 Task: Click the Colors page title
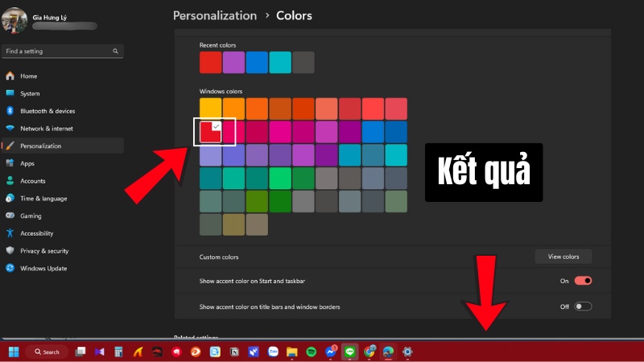point(294,15)
